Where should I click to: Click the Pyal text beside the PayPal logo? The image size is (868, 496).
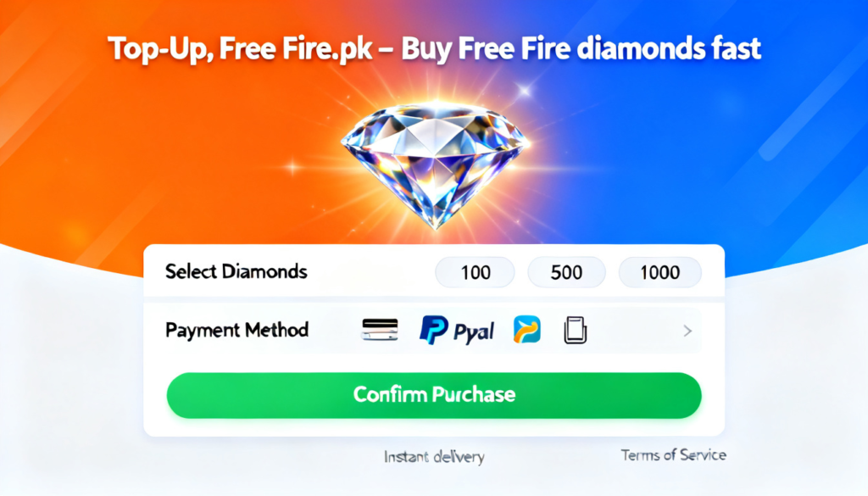tap(474, 332)
